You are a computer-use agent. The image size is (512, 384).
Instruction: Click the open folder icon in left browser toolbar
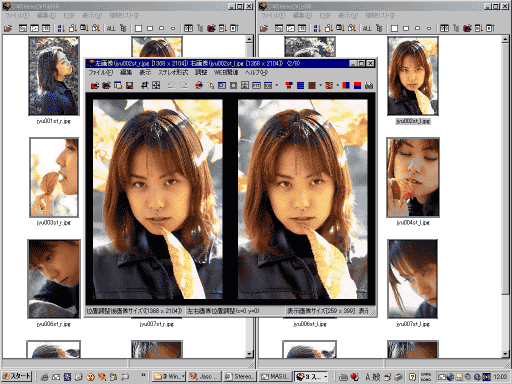(x=8, y=28)
